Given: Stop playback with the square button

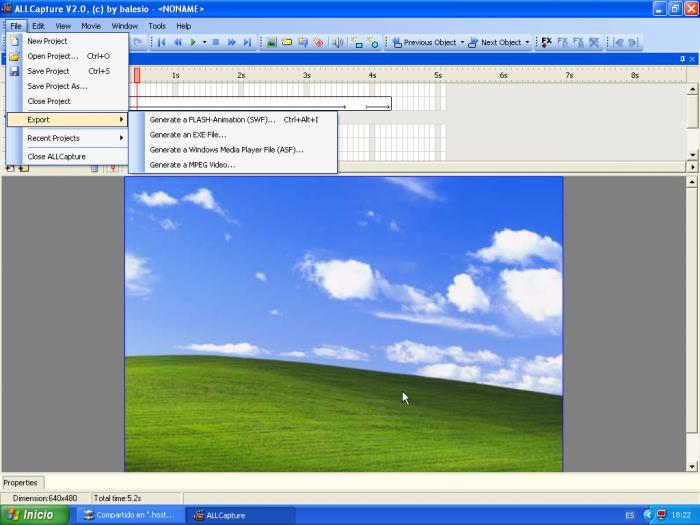Looking at the screenshot, I should click(216, 42).
